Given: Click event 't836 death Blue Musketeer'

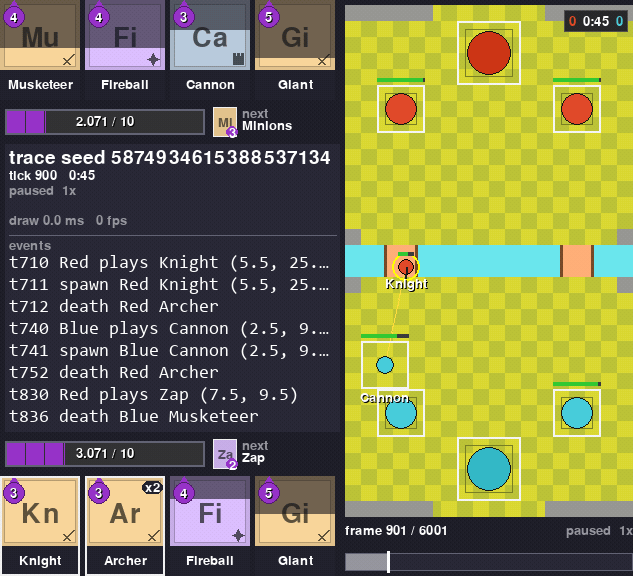Looking at the screenshot, I should pyautogui.click(x=134, y=417).
